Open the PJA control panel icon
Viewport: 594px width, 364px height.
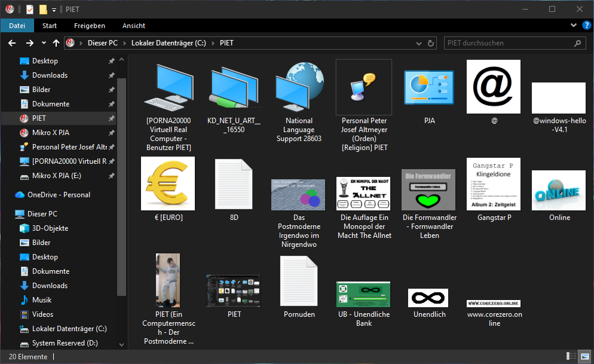pyautogui.click(x=429, y=87)
